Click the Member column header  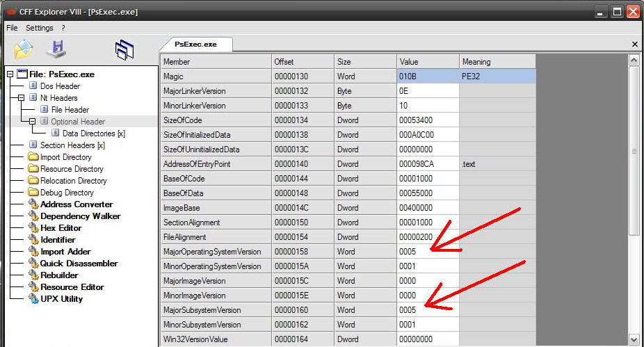216,62
